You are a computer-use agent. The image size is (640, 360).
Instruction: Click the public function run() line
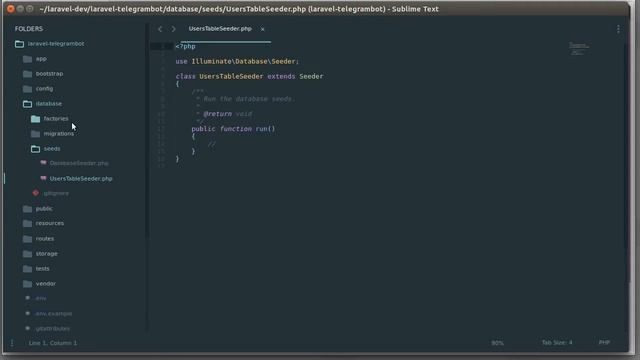pyautogui.click(x=233, y=129)
